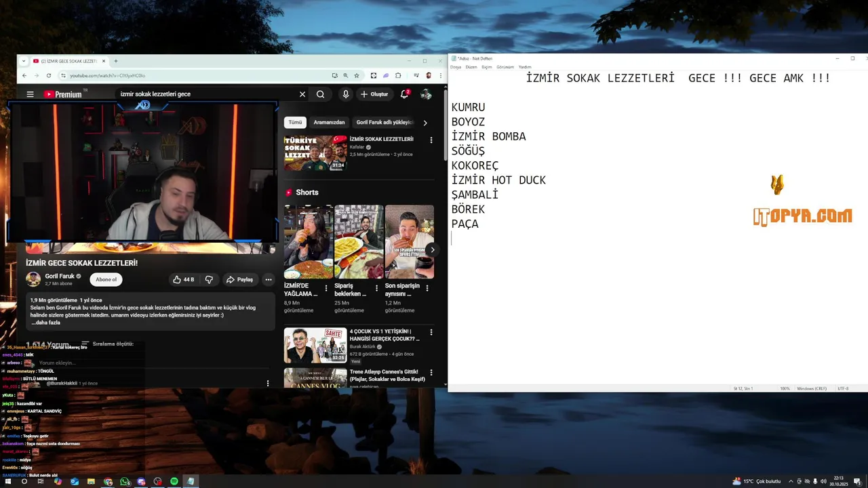Viewport: 868px width, 488px height.
Task: Open Chrome zoom magnifier in address bar
Action: click(346, 75)
